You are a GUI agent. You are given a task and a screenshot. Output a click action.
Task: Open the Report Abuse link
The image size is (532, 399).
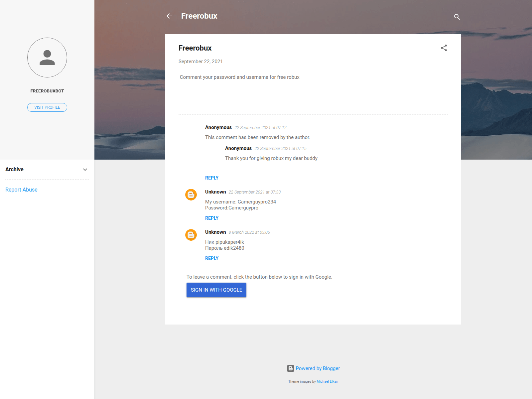point(21,190)
